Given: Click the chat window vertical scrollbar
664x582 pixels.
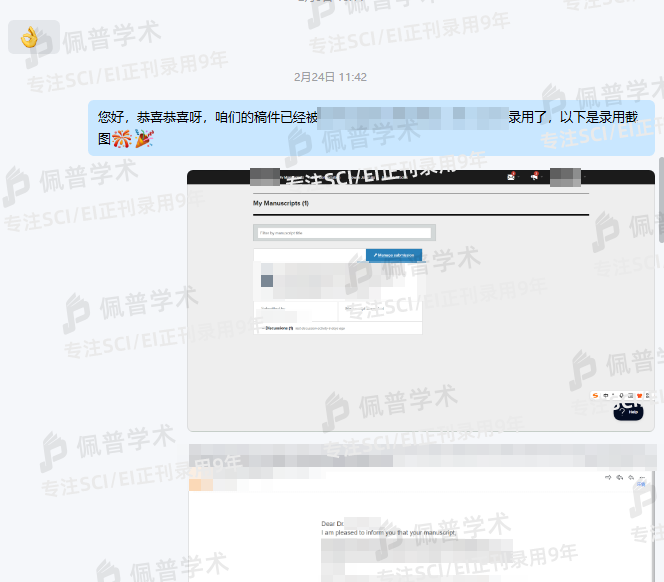Looking at the screenshot, I should [660, 200].
